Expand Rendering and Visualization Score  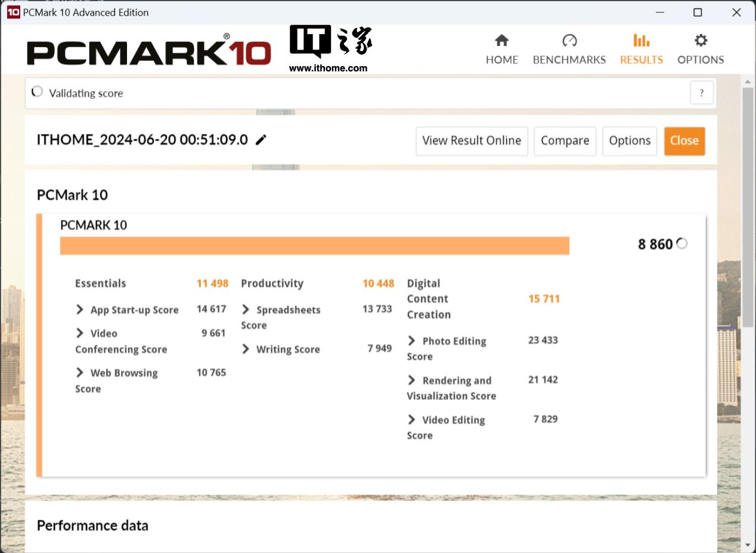(x=411, y=380)
